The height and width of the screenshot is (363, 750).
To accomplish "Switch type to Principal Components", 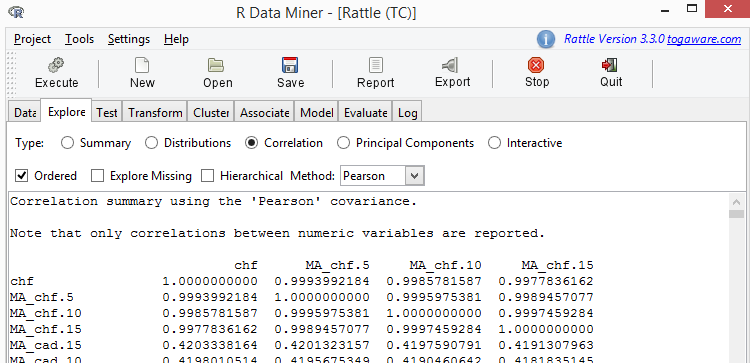I will point(343,143).
